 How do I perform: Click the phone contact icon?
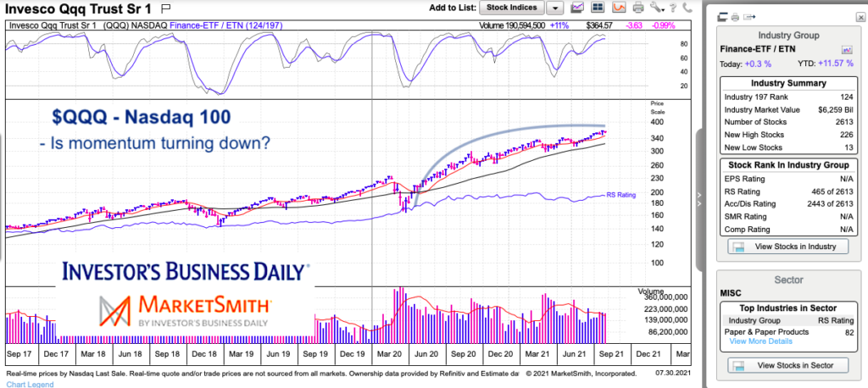(x=687, y=8)
